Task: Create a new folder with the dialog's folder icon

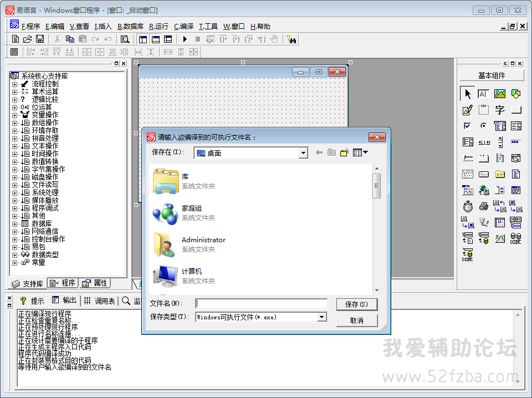Action: (x=344, y=152)
